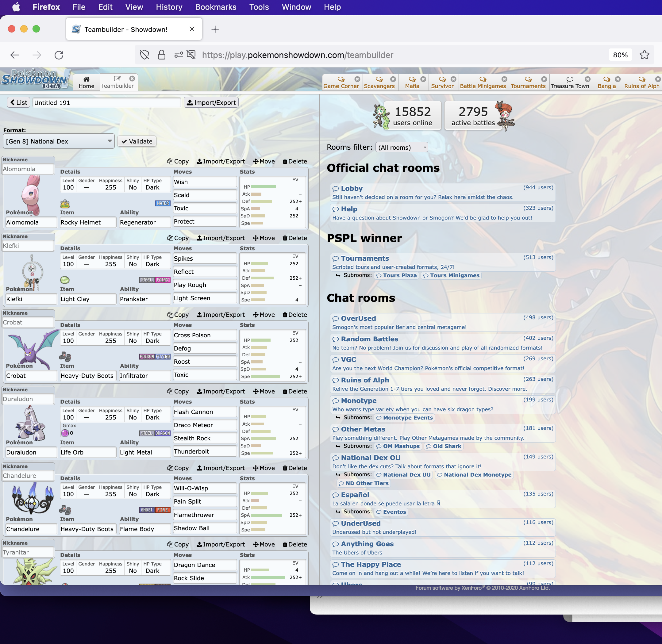Open the Tools menu
Image resolution: width=662 pixels, height=644 pixels.
(x=259, y=7)
